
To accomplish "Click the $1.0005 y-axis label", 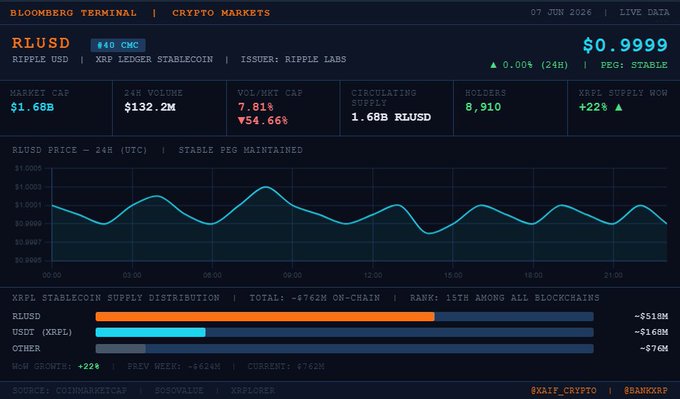I will [x=28, y=168].
